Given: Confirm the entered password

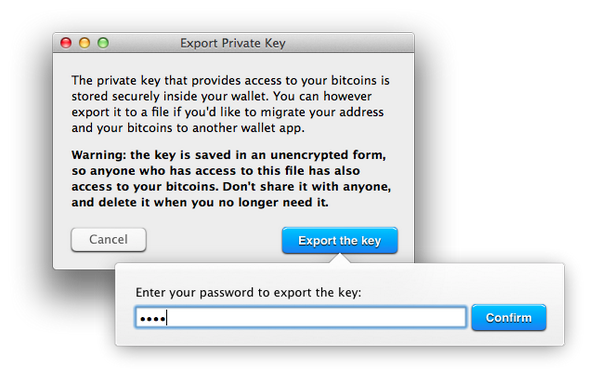Looking at the screenshot, I should (508, 318).
